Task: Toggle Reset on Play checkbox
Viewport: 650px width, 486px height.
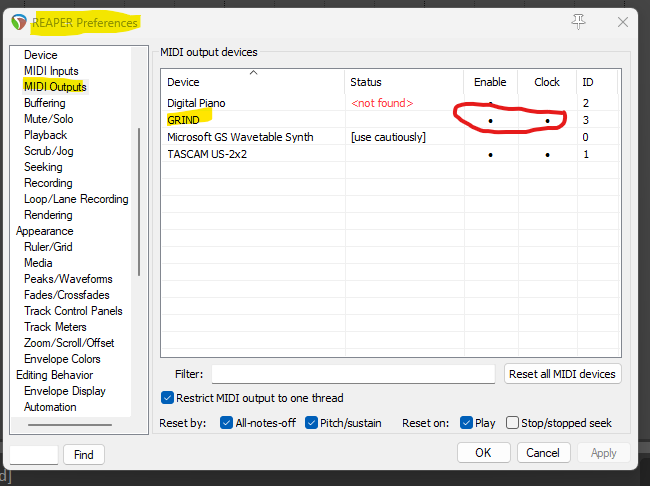Action: click(x=466, y=423)
